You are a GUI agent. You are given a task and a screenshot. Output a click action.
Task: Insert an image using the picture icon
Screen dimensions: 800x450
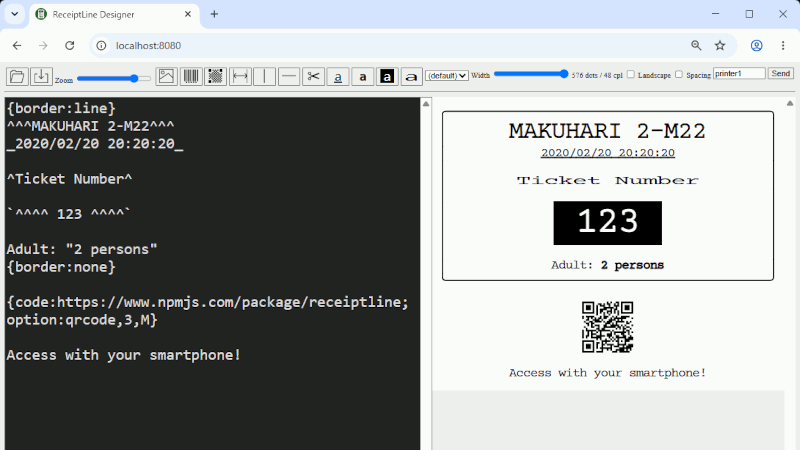tap(166, 77)
